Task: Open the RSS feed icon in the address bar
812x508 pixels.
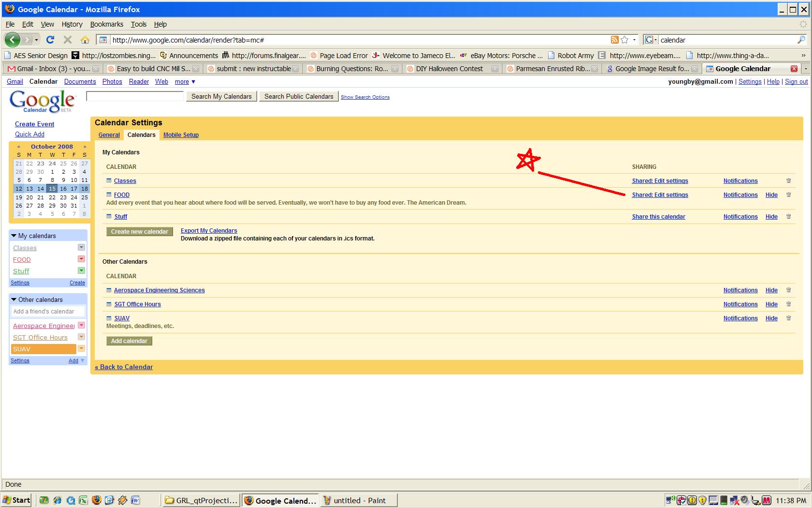Action: coord(614,40)
